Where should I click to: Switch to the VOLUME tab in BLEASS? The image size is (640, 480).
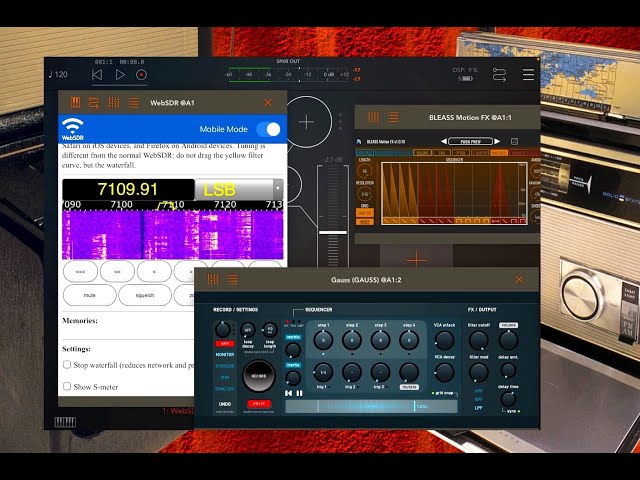(422, 153)
